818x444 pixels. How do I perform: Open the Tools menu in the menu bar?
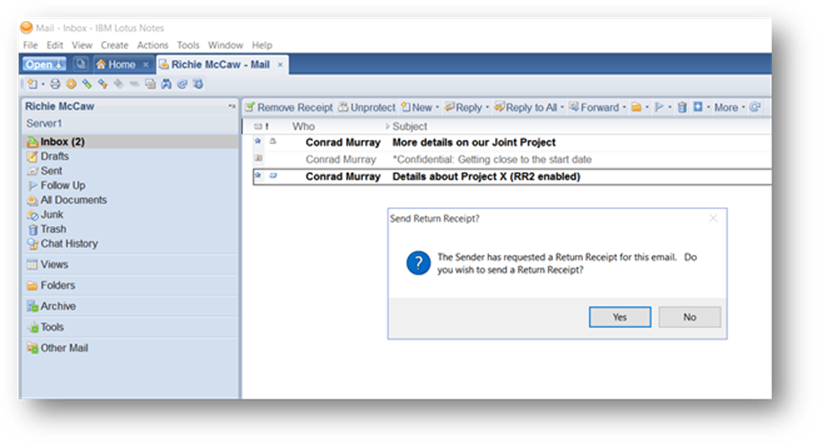[188, 45]
